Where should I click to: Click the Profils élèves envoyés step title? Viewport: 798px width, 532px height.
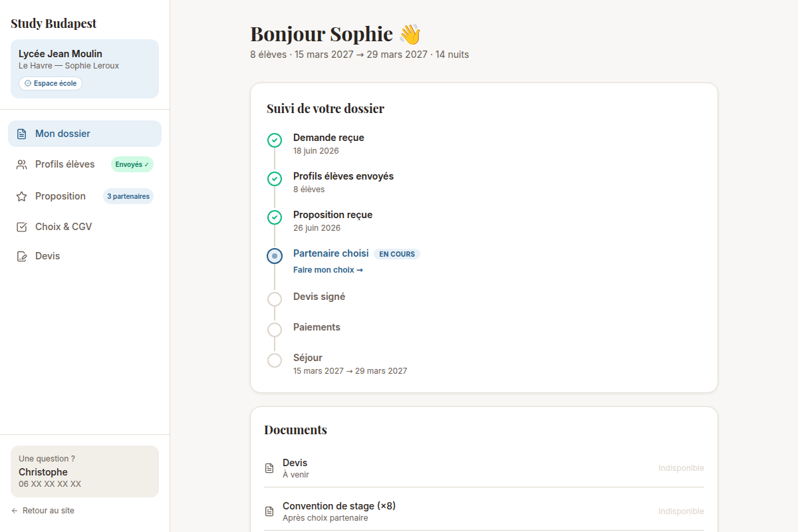(x=343, y=176)
